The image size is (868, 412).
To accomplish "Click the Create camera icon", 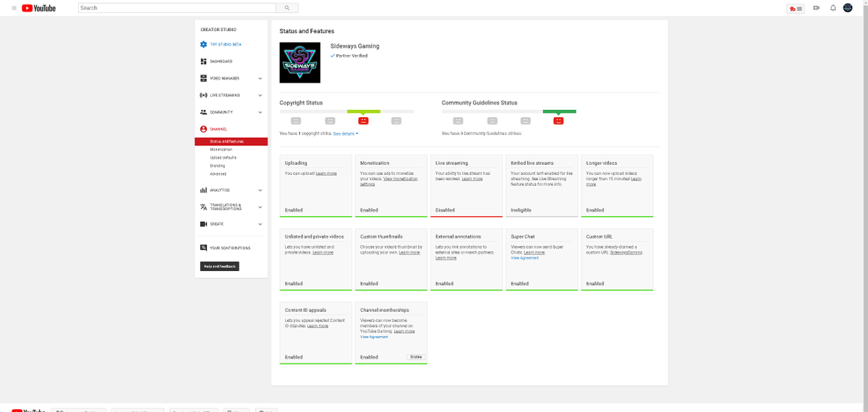I will coord(203,224).
